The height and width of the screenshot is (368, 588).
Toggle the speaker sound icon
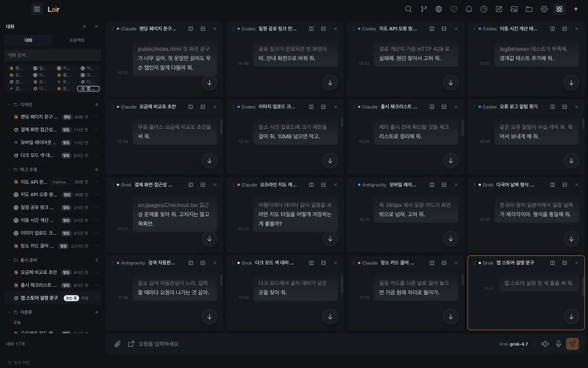click(x=545, y=344)
